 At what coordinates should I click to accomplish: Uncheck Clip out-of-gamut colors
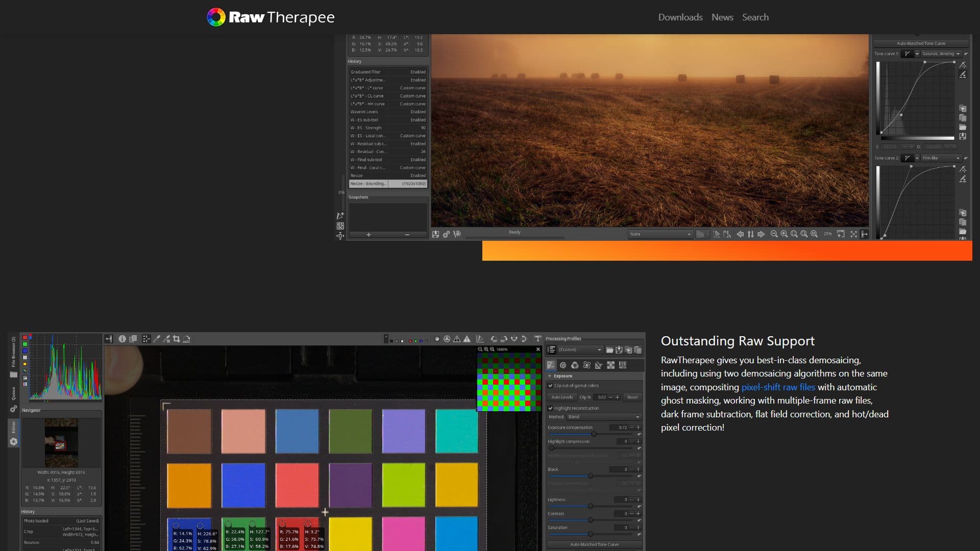550,386
